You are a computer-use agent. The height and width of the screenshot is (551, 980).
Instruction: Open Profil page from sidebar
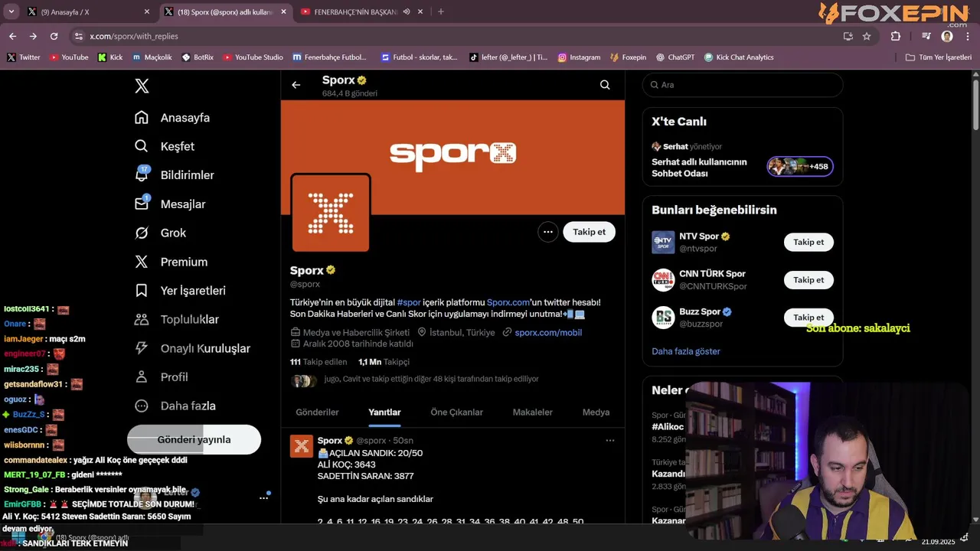pos(161,377)
